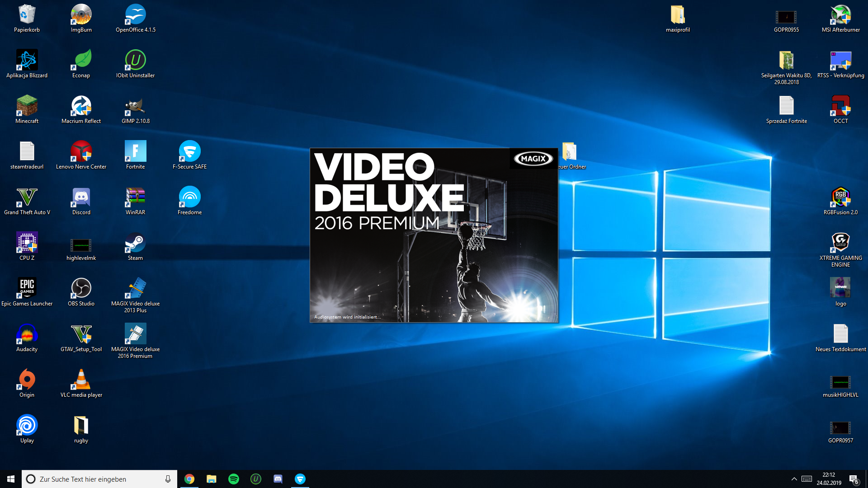Image resolution: width=868 pixels, height=488 pixels.
Task: Open the notification center icon
Action: click(854, 479)
